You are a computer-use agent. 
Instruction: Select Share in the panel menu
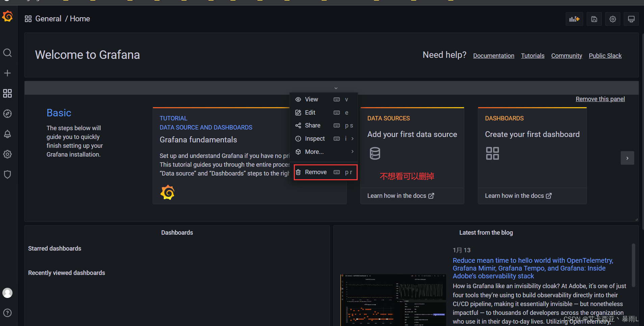(x=324, y=125)
